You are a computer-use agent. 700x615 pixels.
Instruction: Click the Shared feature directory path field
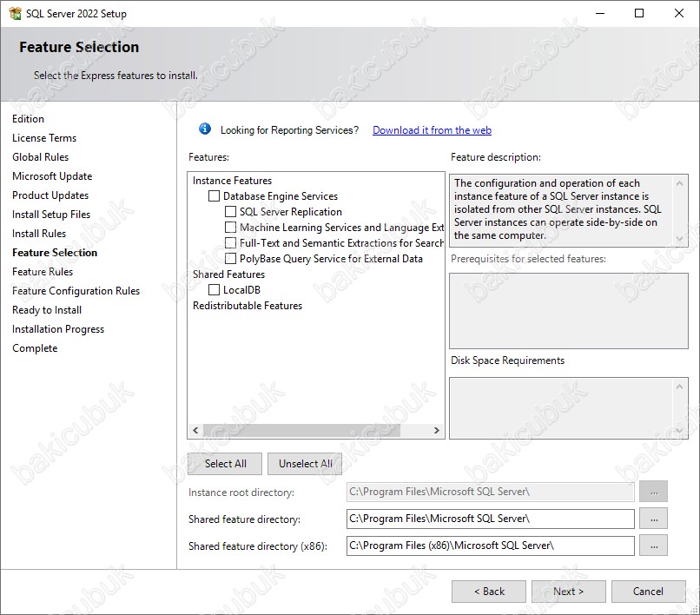490,519
